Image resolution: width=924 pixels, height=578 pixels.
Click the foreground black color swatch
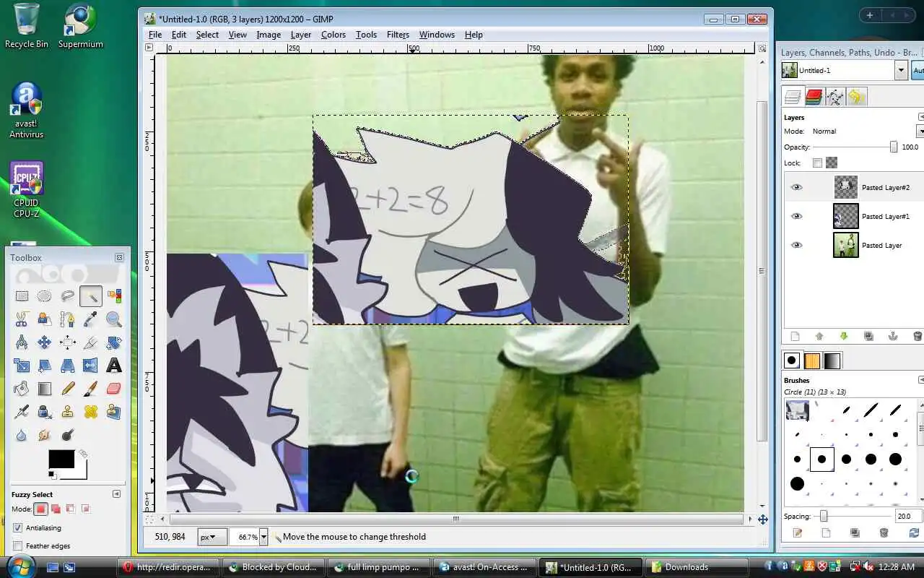61,459
